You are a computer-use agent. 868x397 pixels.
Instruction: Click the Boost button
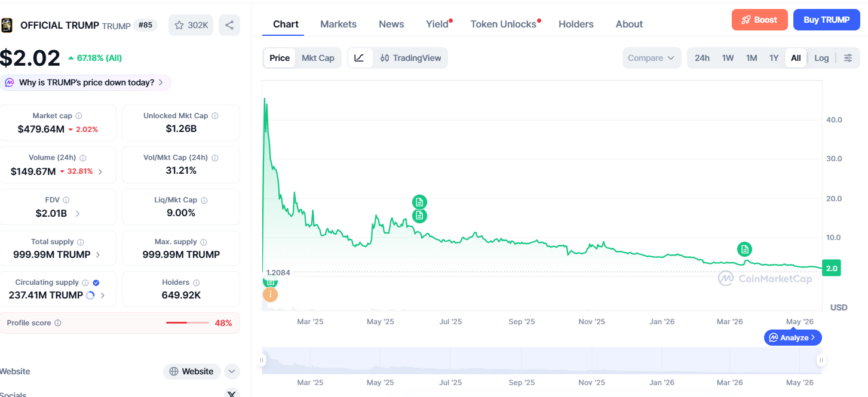click(759, 20)
